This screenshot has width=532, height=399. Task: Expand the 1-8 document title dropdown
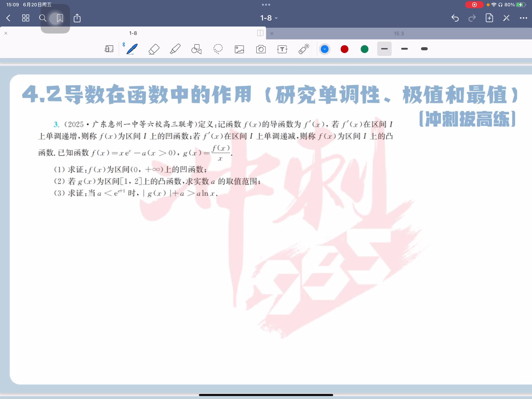point(269,18)
